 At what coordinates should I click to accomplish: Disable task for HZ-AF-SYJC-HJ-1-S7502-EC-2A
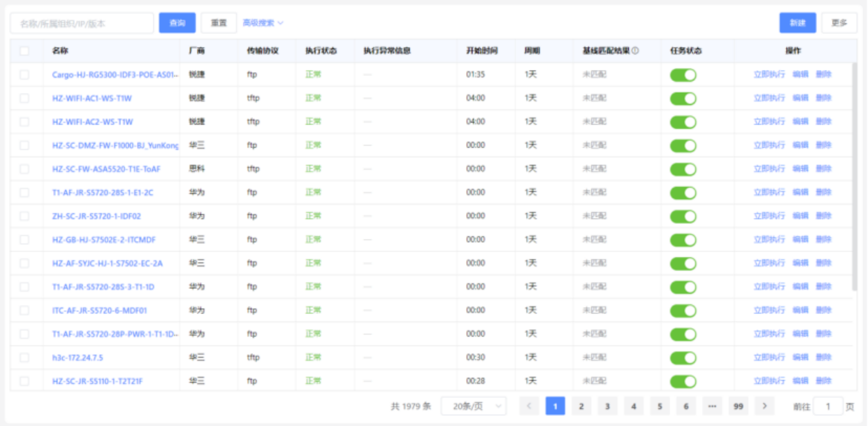click(683, 263)
